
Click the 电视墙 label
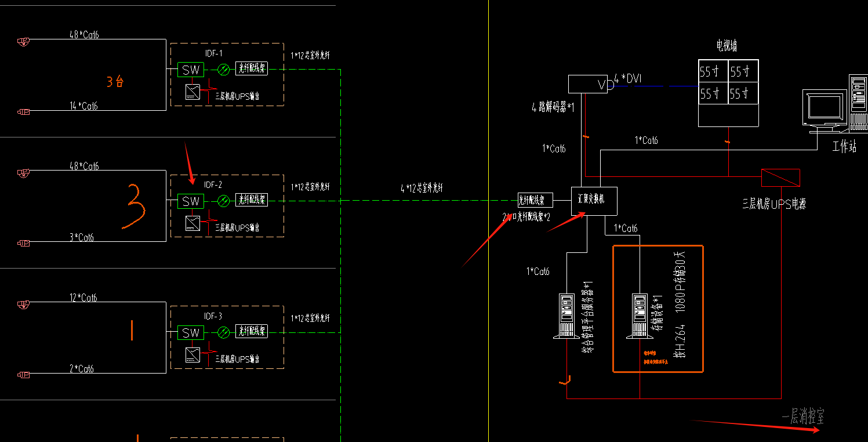click(727, 46)
